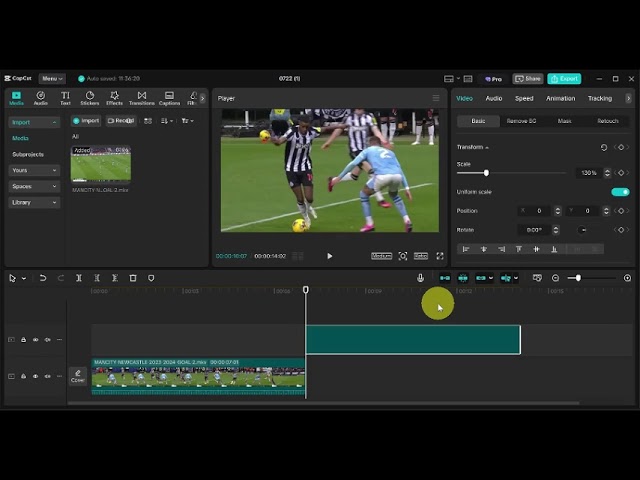Image resolution: width=640 pixels, height=480 pixels.
Task: Click align bottom icon in Video panel
Action: click(554, 249)
